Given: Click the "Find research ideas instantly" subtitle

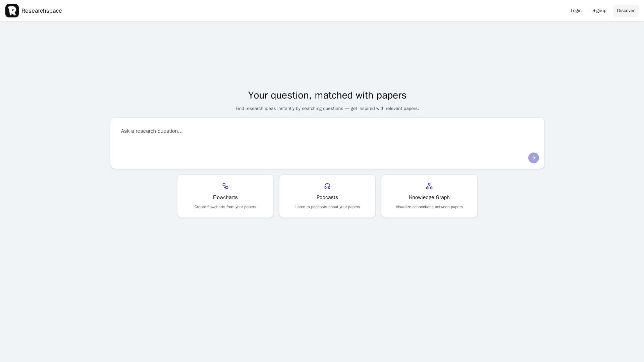Looking at the screenshot, I should pos(327,109).
